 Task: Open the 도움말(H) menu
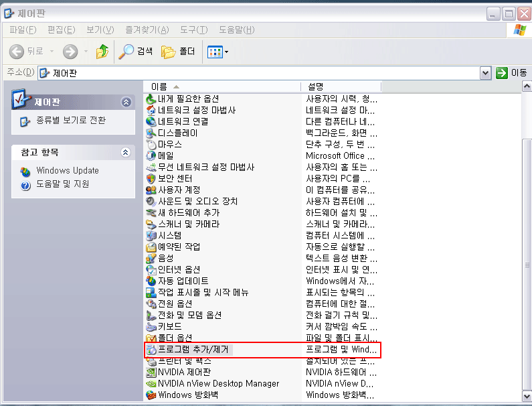point(236,30)
